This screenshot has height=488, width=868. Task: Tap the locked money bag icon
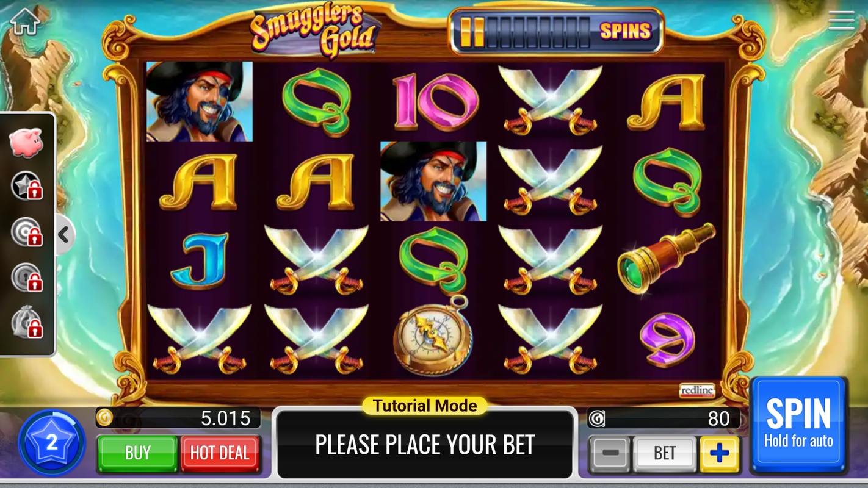(27, 322)
